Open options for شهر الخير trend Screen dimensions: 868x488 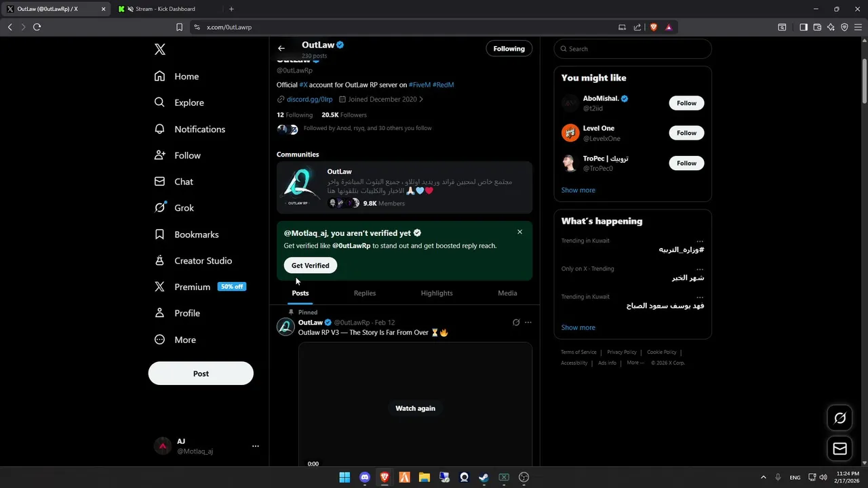click(700, 269)
